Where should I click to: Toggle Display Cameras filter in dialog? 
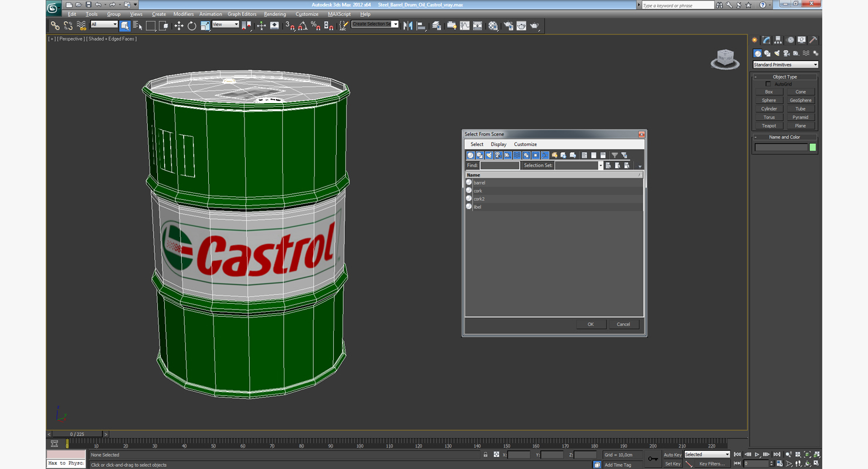click(x=499, y=155)
